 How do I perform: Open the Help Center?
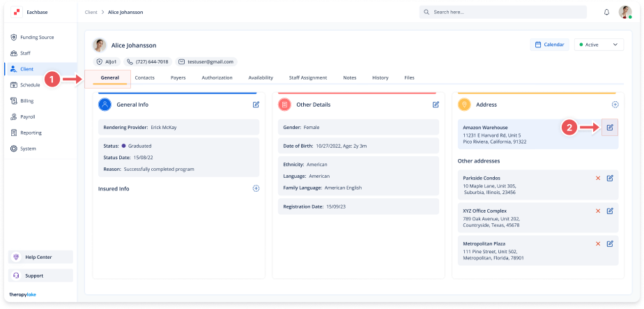(x=40, y=257)
